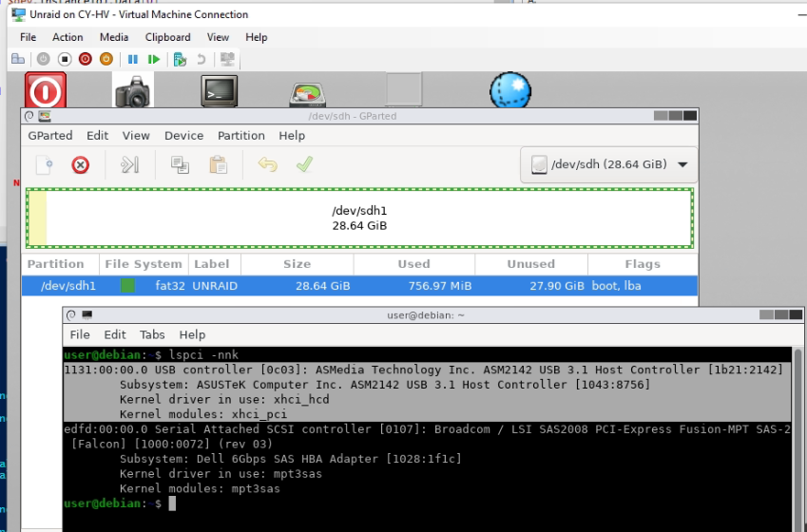Open the terminal's Help menu
Image resolution: width=807 pixels, height=532 pixels.
pyautogui.click(x=192, y=334)
